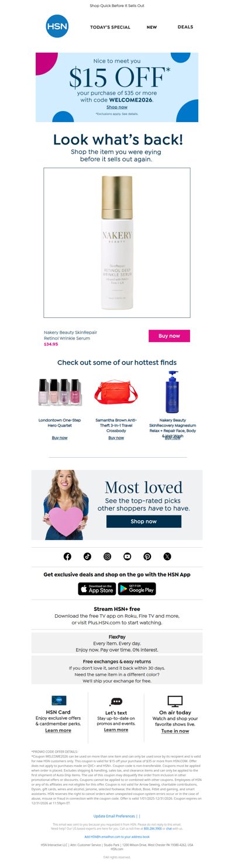Click the Londontown nail polish quartet thumbnail

click(60, 392)
